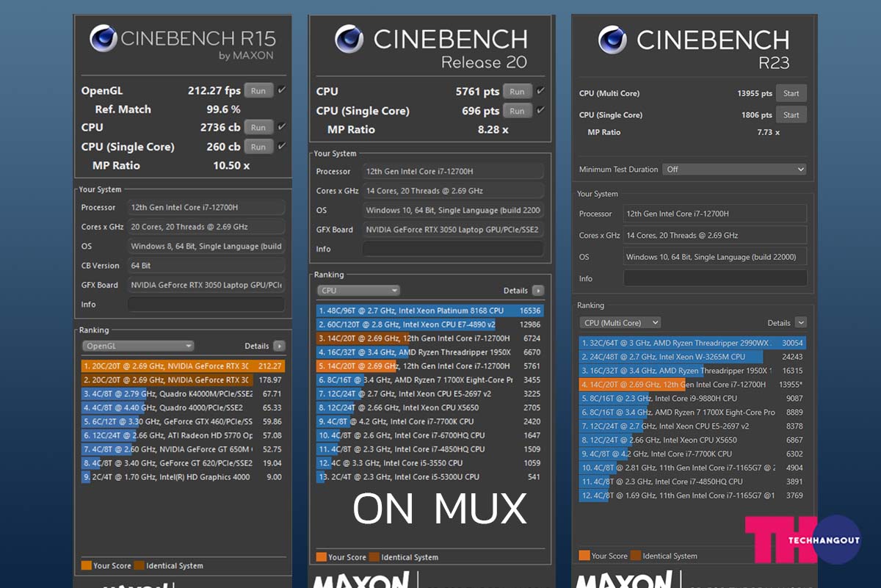Toggle the CPU checkbox in Cinebench R15

[282, 127]
